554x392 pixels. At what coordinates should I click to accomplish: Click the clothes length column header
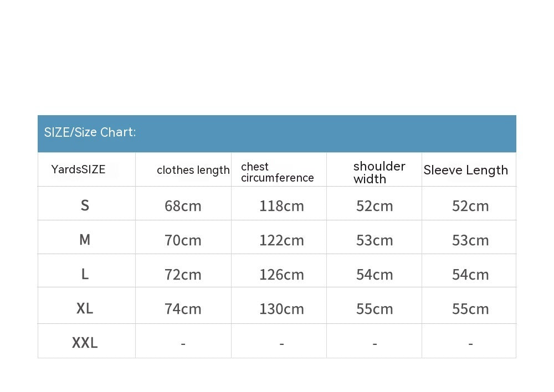(193, 170)
